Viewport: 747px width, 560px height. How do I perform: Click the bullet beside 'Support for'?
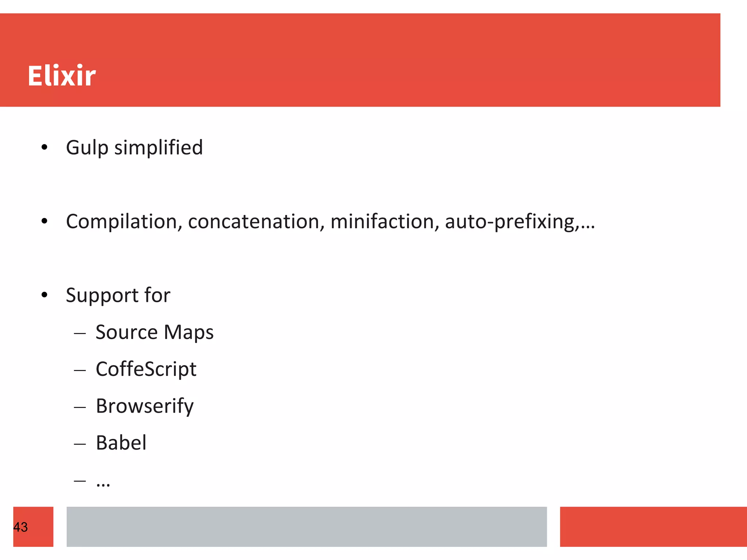pos(44,295)
